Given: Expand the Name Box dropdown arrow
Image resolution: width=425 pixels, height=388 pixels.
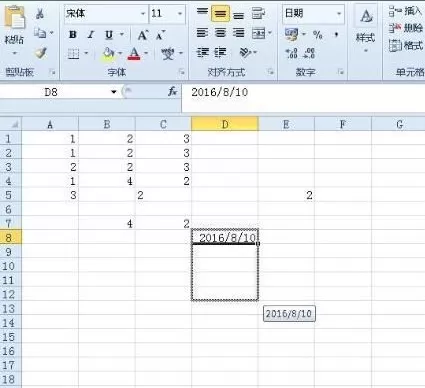Looking at the screenshot, I should pyautogui.click(x=114, y=92).
